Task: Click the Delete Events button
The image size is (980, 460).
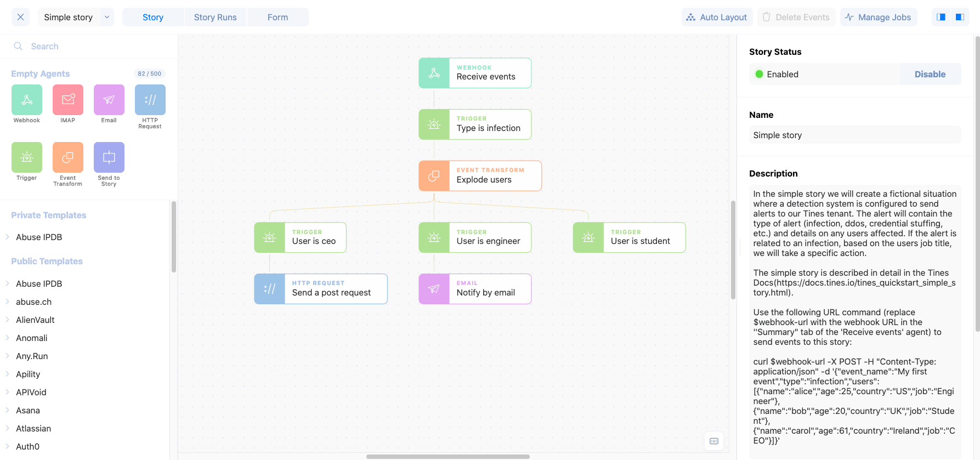Action: point(796,17)
